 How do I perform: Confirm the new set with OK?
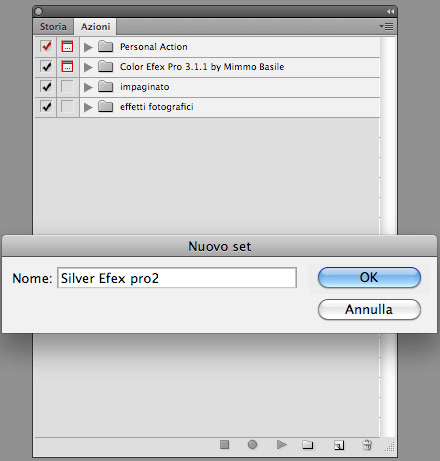click(369, 277)
